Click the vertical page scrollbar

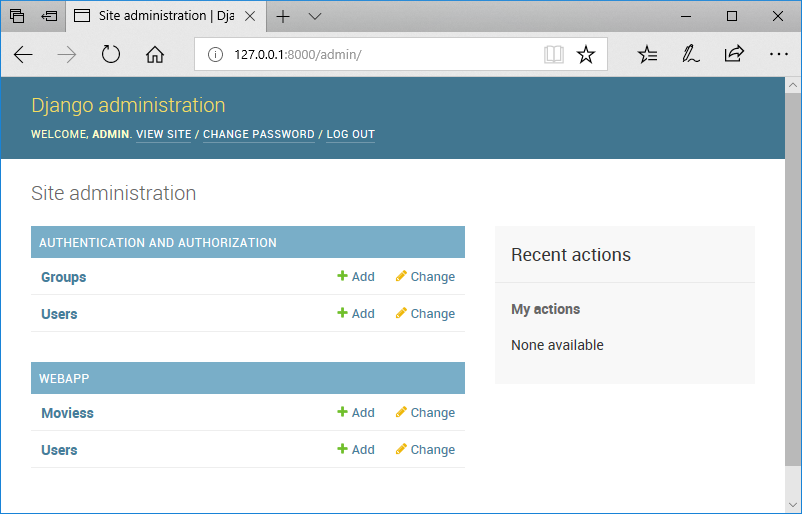pyautogui.click(x=793, y=300)
